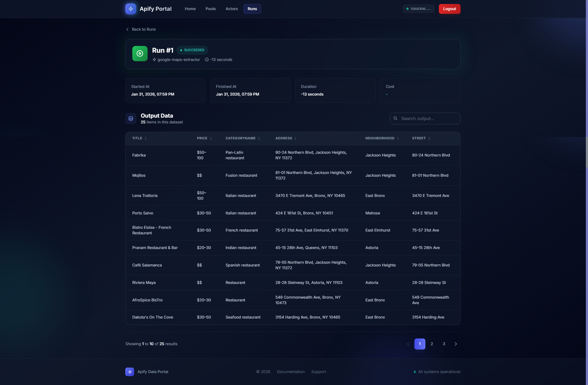Focus the Search output field

(x=429, y=119)
